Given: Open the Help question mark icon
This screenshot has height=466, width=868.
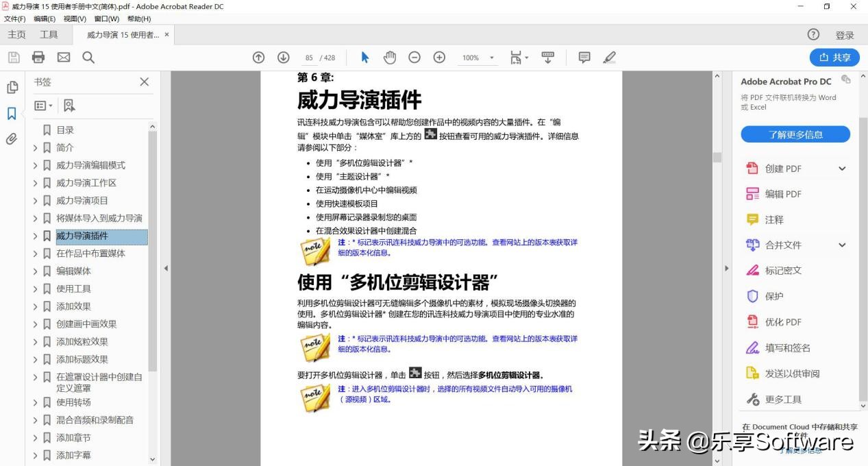Looking at the screenshot, I should 813,34.
